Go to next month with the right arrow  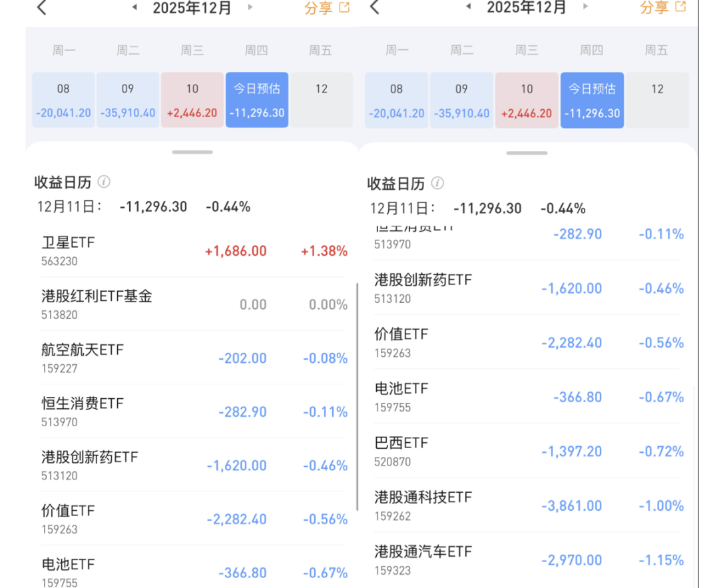tap(250, 9)
